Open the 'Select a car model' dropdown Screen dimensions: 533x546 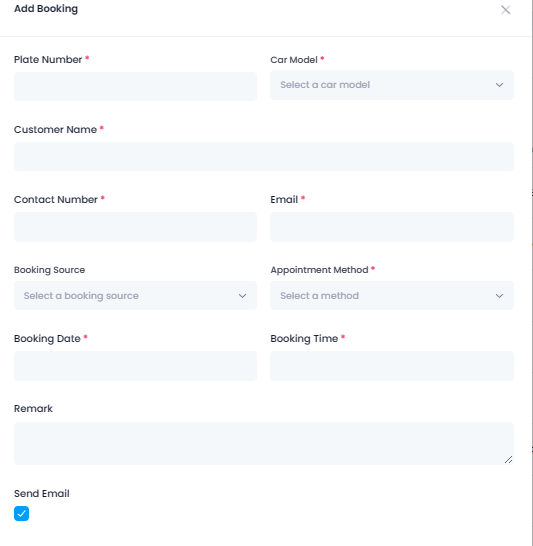click(392, 85)
